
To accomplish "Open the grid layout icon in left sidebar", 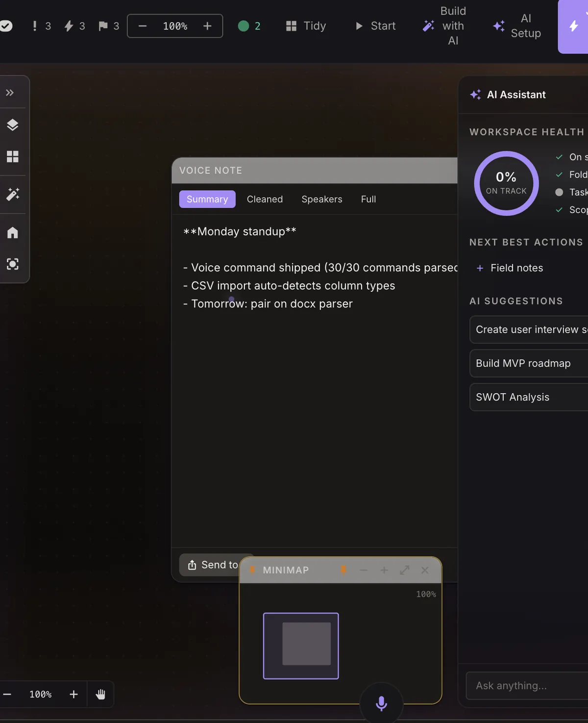I will (13, 157).
